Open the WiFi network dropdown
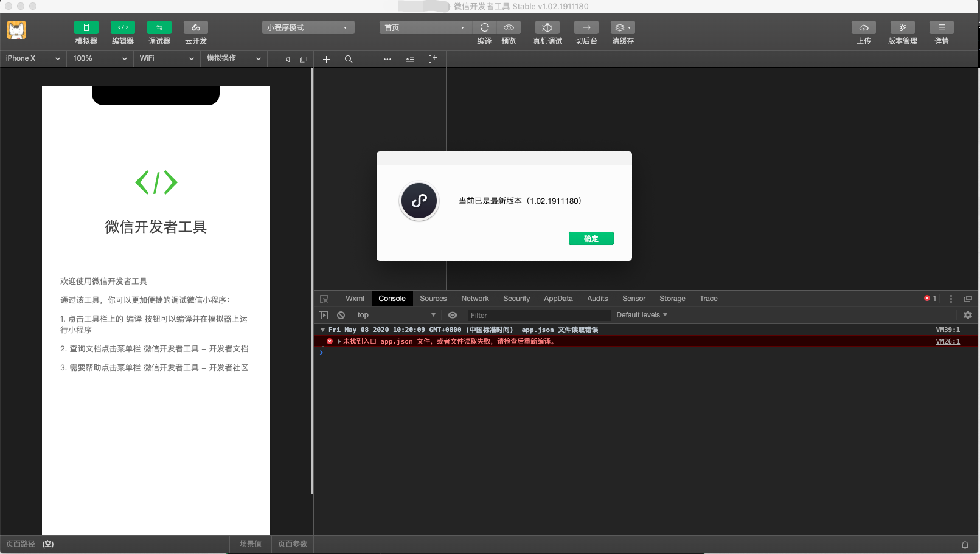Screen dimensions: 980x554 (x=167, y=58)
